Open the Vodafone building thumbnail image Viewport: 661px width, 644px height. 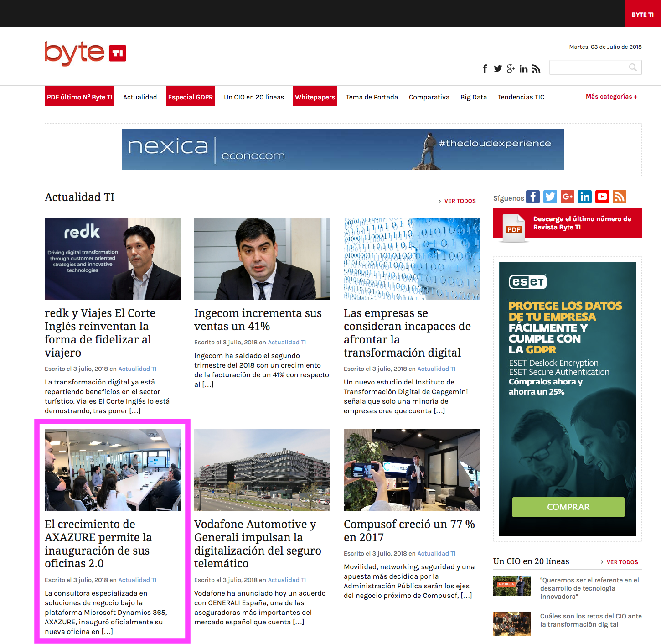[x=262, y=470]
